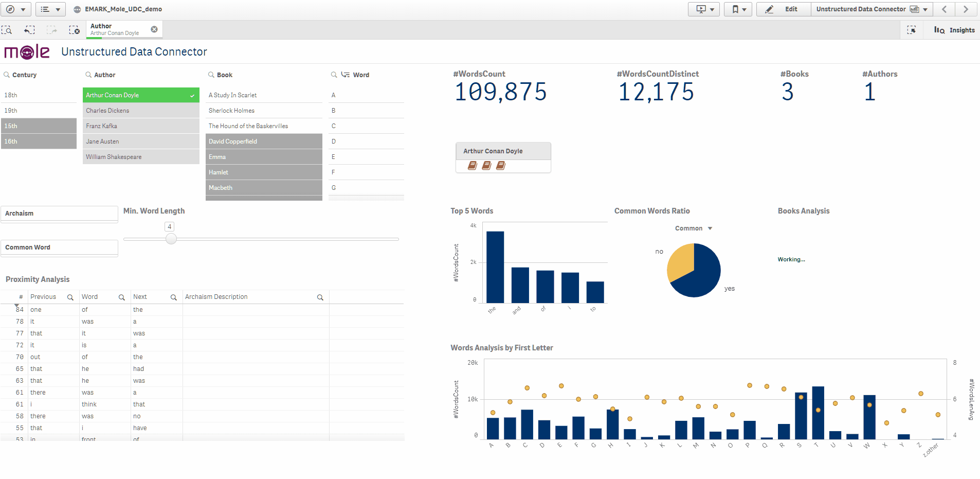Remove the Author selection chip
The image size is (980, 479).
pos(154,29)
